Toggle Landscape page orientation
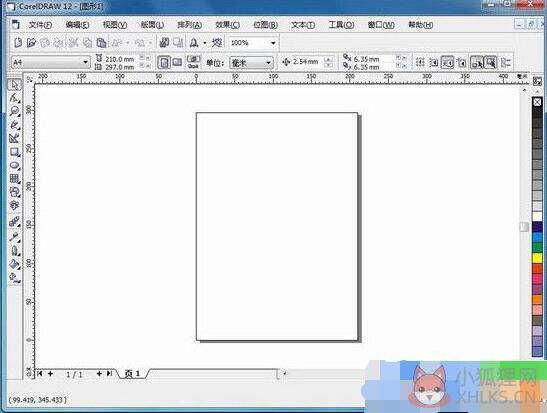This screenshot has height=413, width=547. pos(177,63)
